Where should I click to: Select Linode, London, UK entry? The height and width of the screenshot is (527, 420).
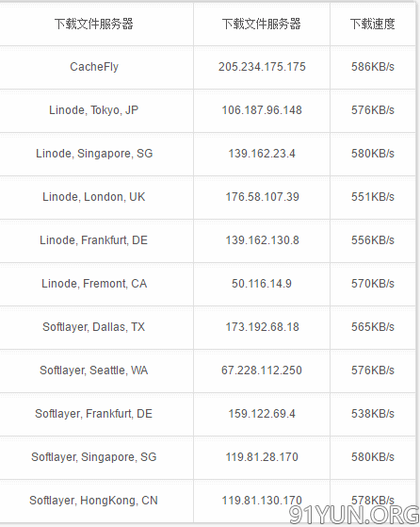[93, 197]
